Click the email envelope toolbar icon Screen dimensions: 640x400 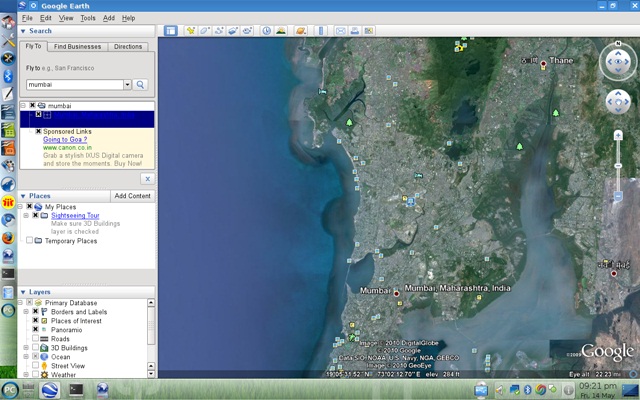point(340,31)
